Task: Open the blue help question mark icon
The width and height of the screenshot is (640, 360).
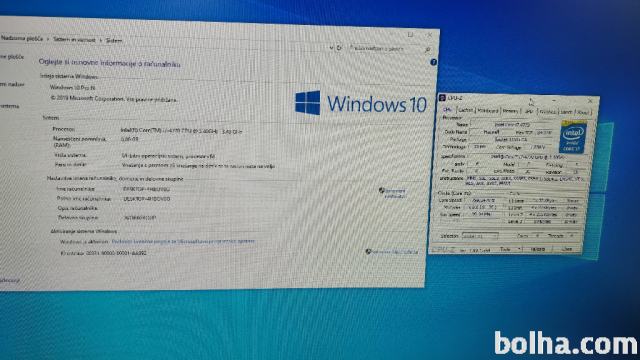Action: (433, 62)
